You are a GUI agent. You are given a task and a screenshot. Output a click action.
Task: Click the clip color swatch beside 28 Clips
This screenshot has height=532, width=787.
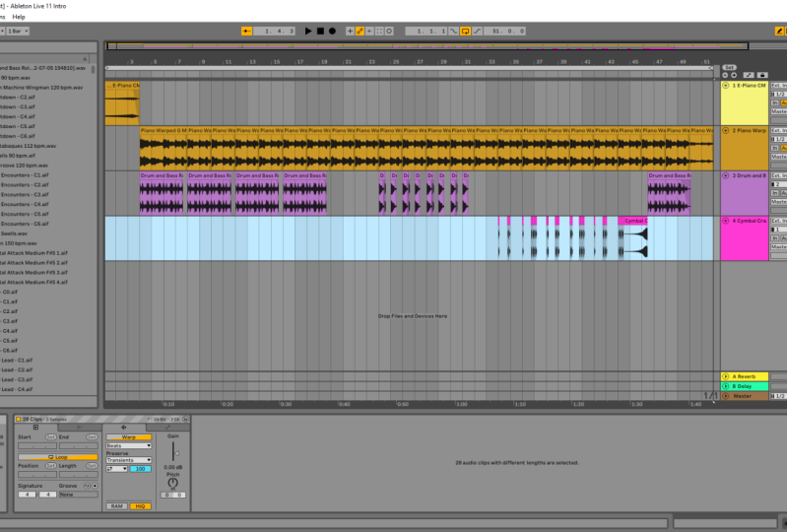tap(18, 419)
